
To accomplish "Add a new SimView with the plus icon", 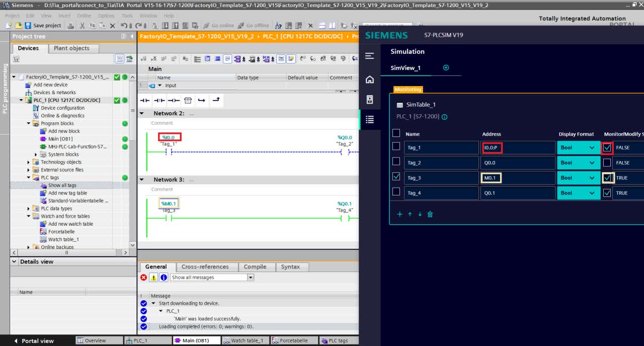I will [446, 67].
